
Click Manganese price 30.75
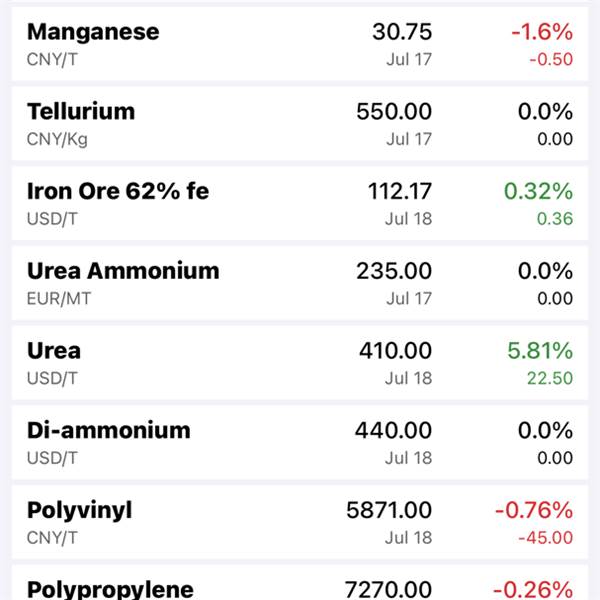click(x=402, y=31)
